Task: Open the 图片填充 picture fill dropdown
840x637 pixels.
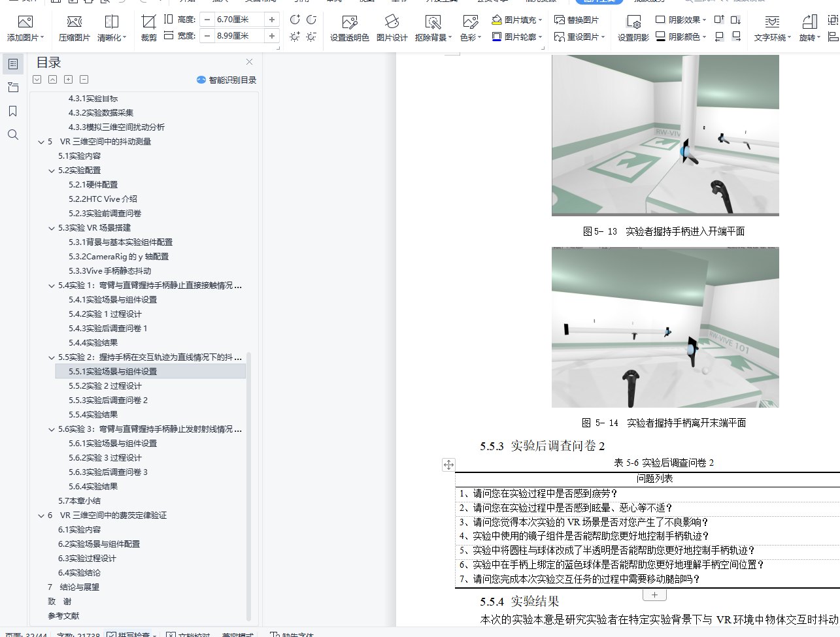Action: (x=517, y=20)
